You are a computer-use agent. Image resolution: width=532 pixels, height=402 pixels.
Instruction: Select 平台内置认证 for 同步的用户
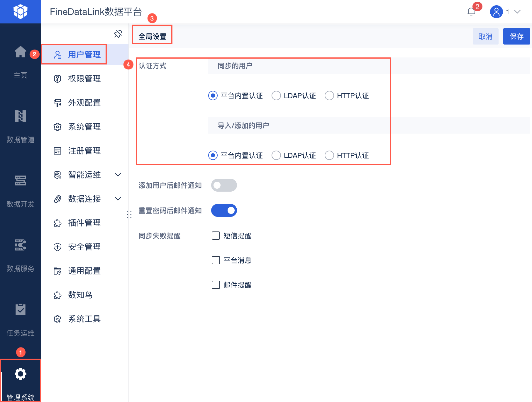(x=213, y=96)
